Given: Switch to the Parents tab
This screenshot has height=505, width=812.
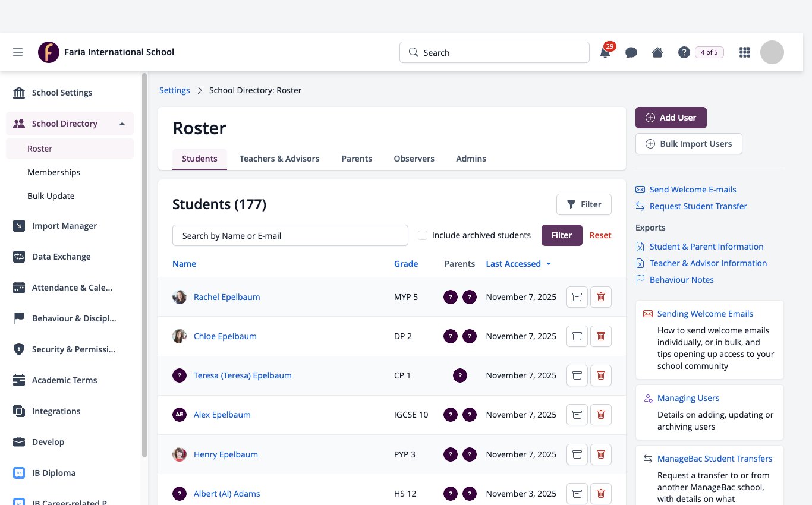Looking at the screenshot, I should click(357, 159).
